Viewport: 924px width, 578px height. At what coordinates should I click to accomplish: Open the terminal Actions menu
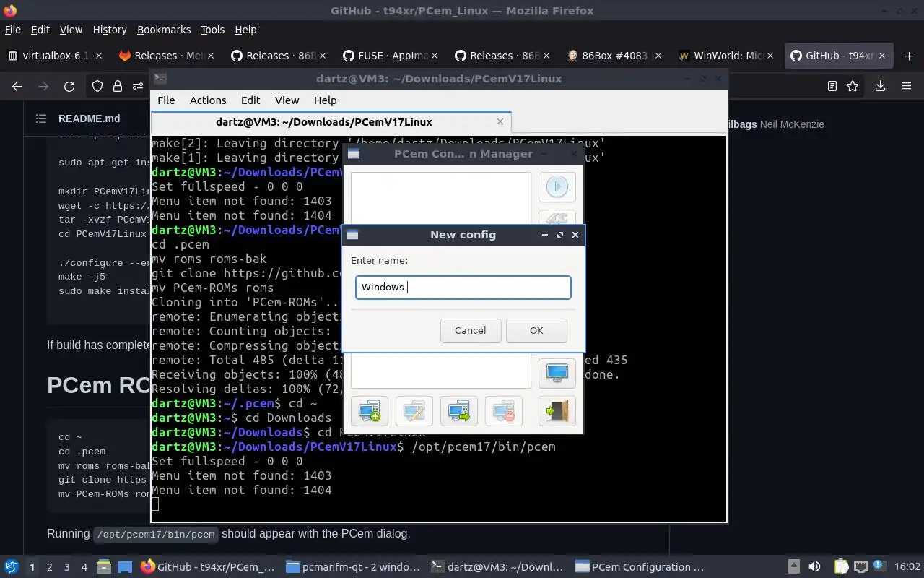[208, 100]
